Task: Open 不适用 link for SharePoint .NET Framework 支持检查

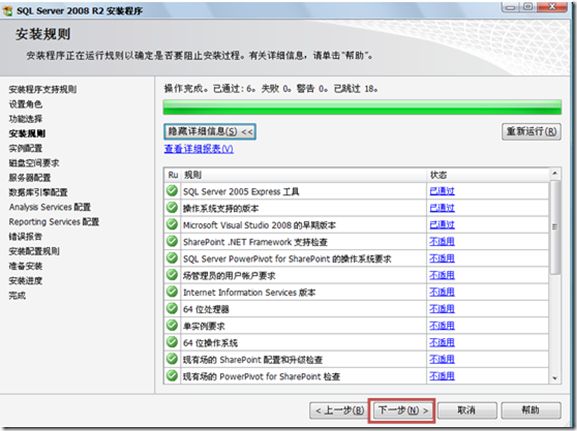Action: point(442,241)
